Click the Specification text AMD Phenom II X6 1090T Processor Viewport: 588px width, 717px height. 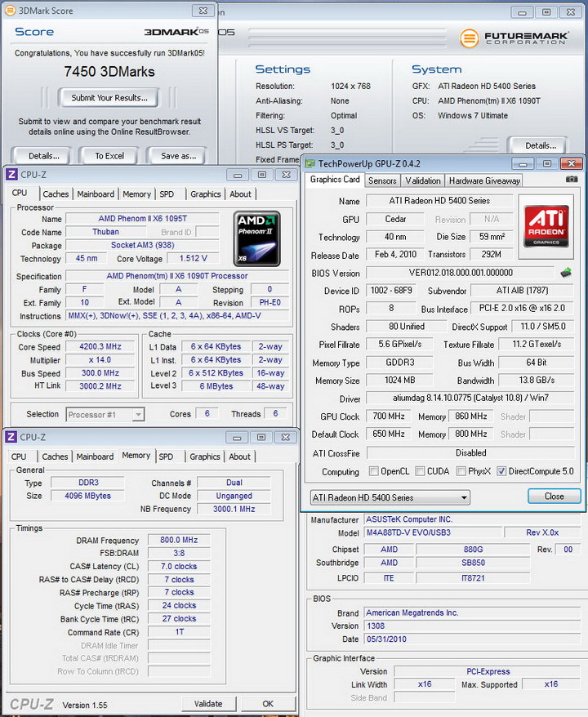(x=177, y=276)
